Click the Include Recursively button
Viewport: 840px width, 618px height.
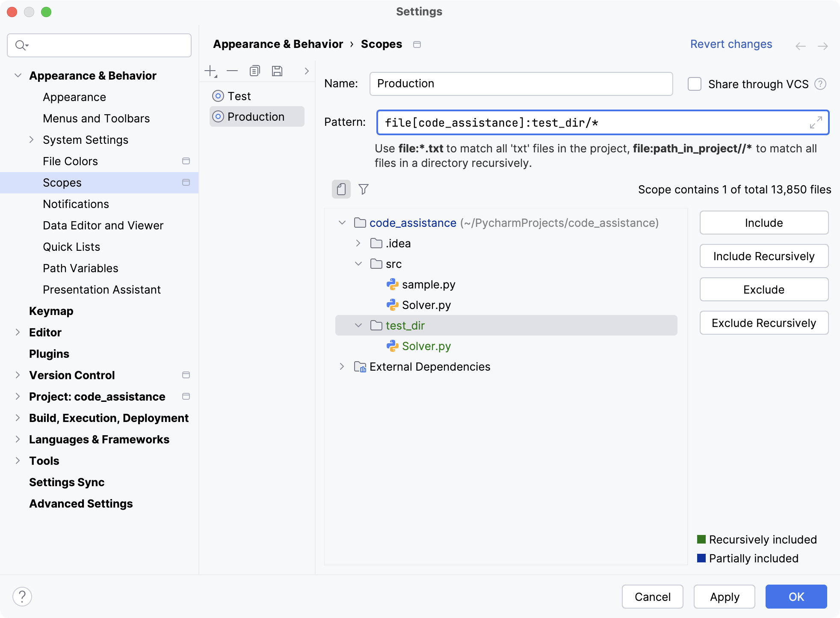coord(764,256)
